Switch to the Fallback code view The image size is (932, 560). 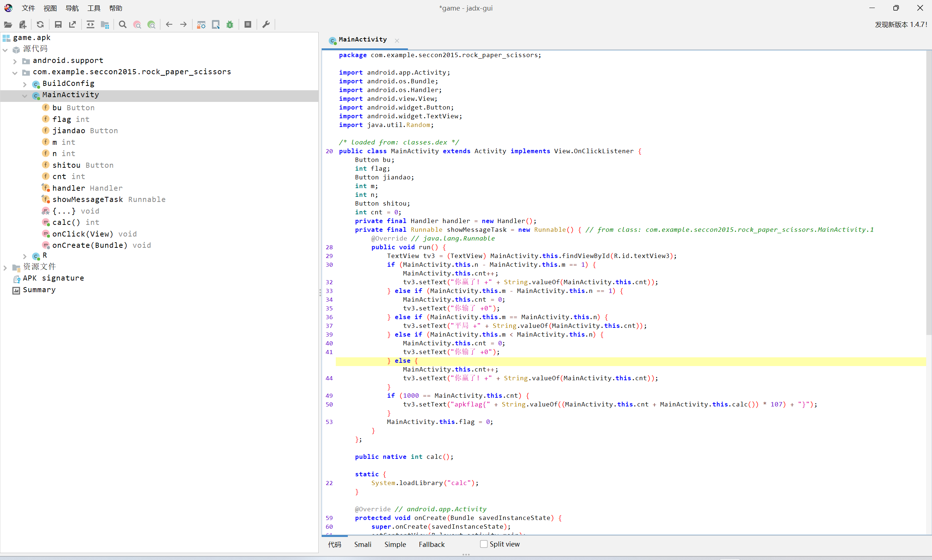431,544
